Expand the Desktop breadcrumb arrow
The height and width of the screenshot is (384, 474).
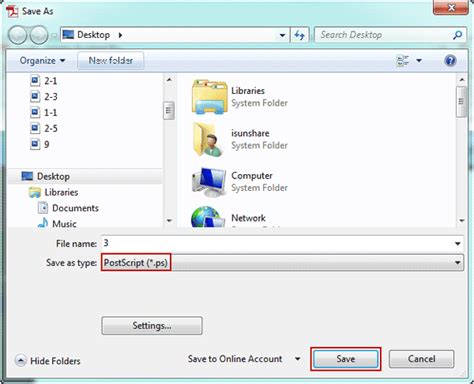[x=120, y=35]
